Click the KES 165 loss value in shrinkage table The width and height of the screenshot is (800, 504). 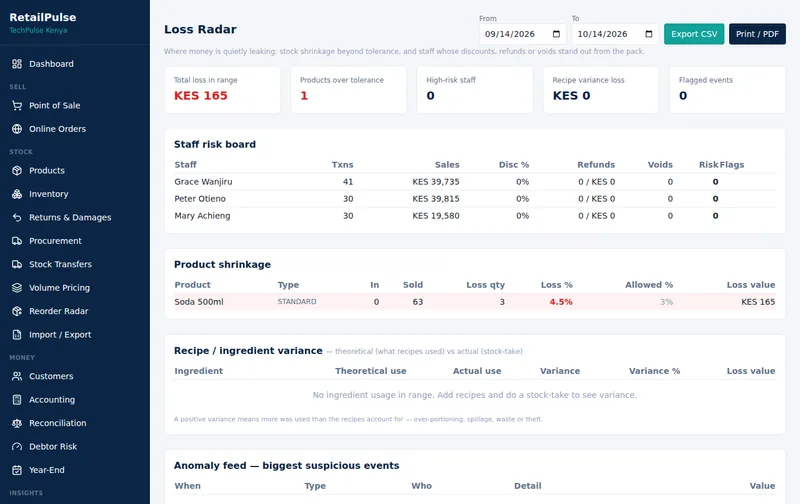[758, 302]
